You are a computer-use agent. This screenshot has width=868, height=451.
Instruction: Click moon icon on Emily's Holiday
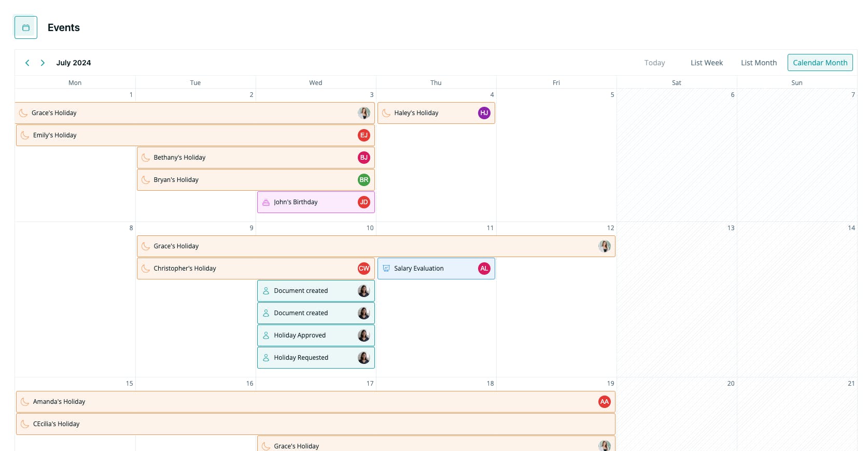[x=25, y=135]
